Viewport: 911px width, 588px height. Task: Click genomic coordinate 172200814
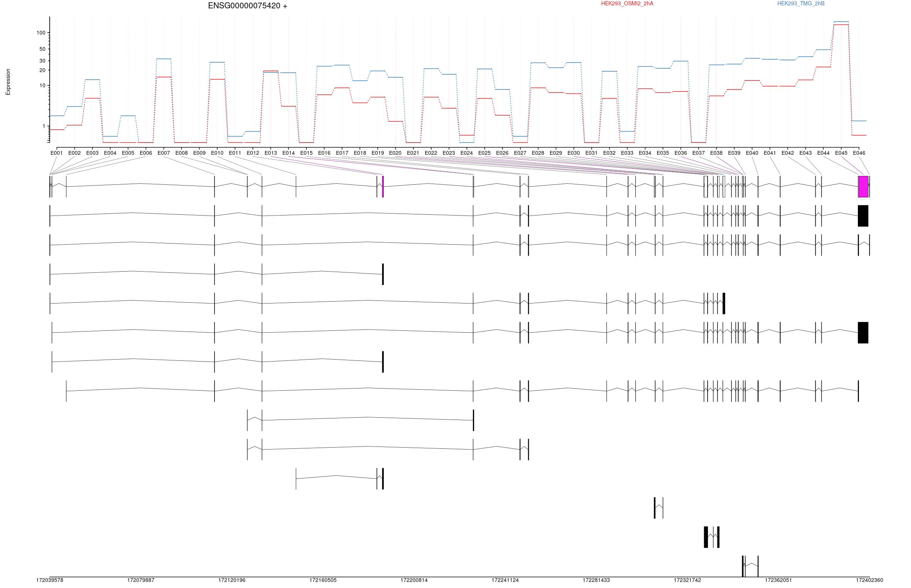pos(414,580)
